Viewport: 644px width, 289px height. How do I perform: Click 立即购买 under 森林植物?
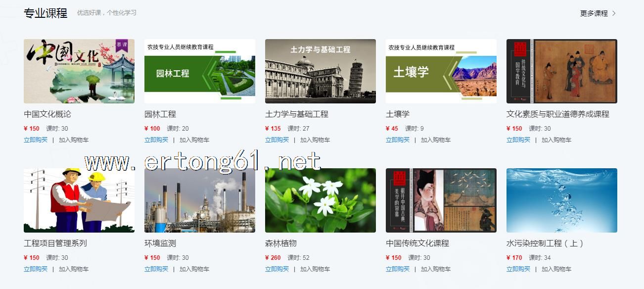(277, 269)
